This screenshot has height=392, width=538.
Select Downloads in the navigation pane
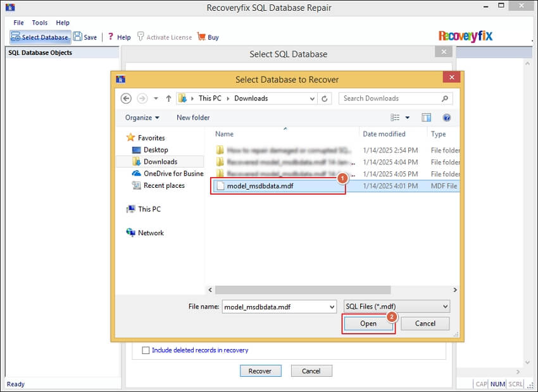click(160, 161)
